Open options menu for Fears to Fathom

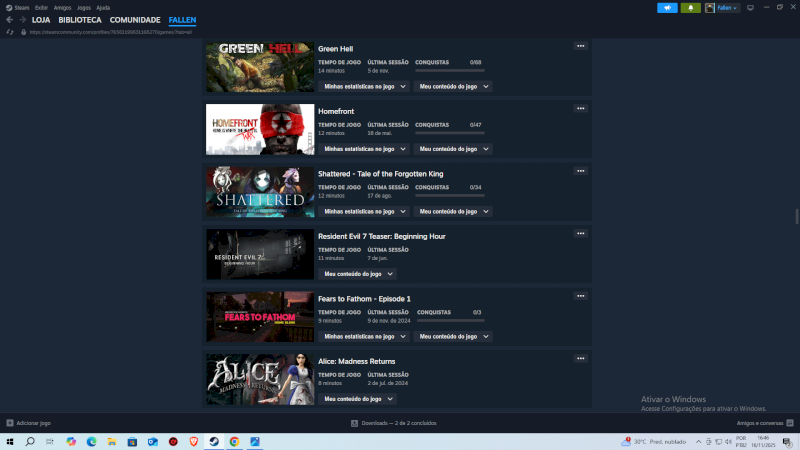[x=581, y=296]
